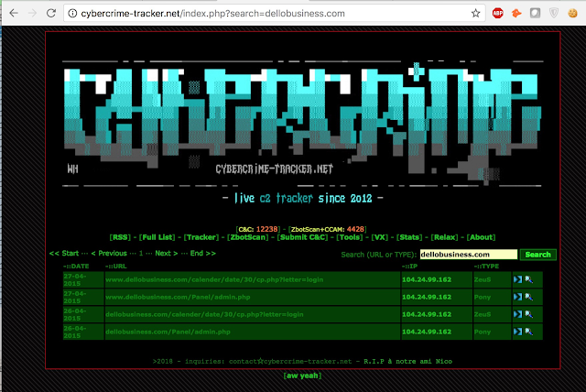Open the Tracker menu link
The height and width of the screenshot is (392, 586).
pos(201,237)
